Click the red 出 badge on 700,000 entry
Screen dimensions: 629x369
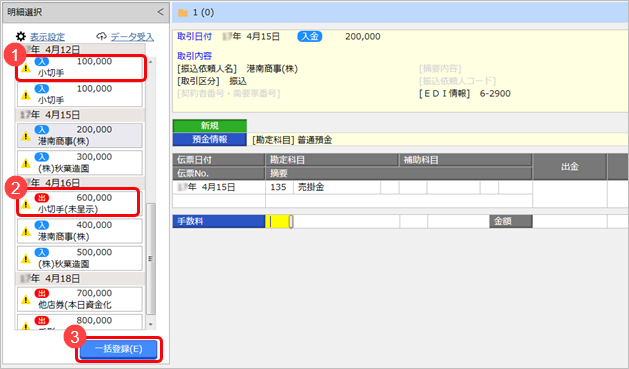[x=42, y=293]
